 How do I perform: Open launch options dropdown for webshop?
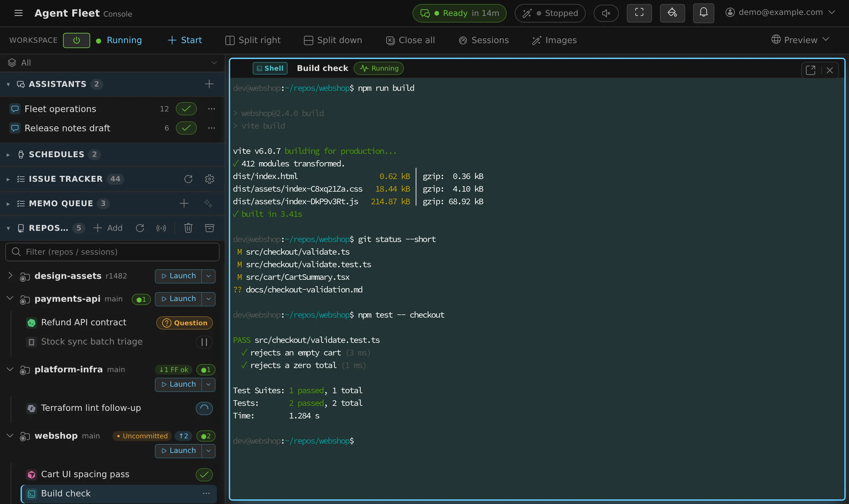point(209,451)
